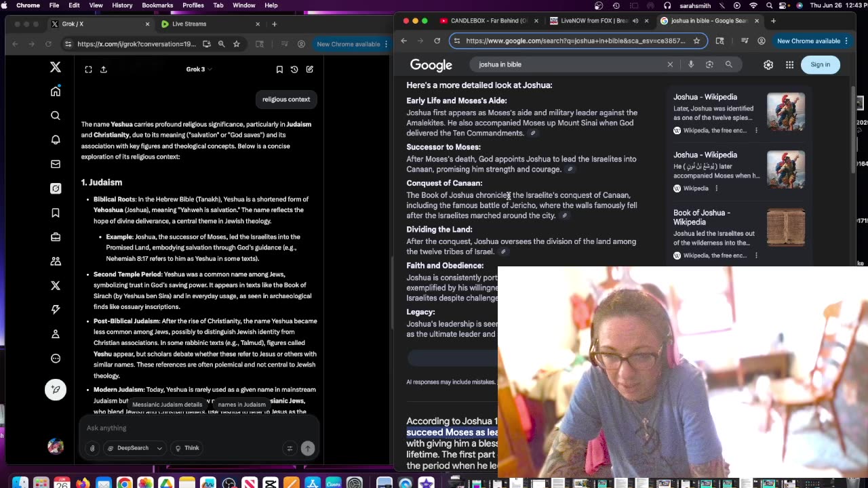This screenshot has height=488, width=868.
Task: Open Edit menu in macOS menu bar
Action: pos(74,5)
